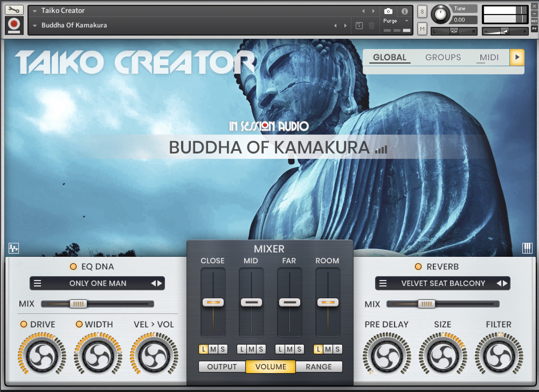
Task: Select the OUTPUT mixer mode
Action: coord(222,367)
